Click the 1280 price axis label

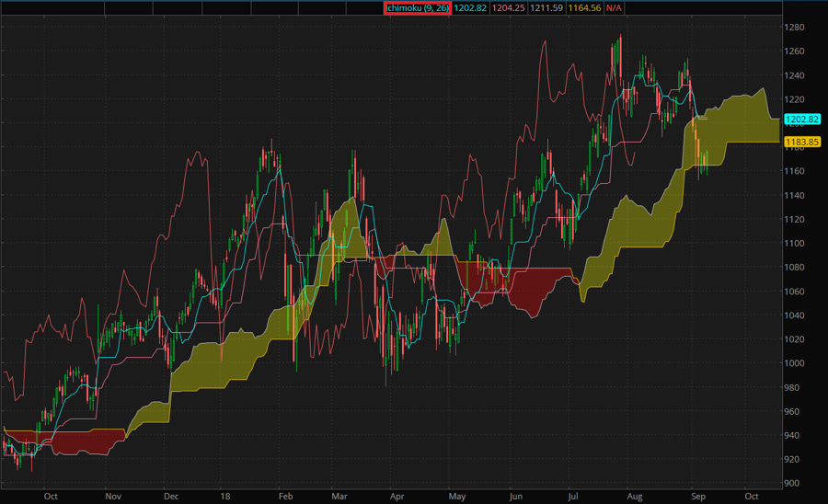pyautogui.click(x=794, y=28)
